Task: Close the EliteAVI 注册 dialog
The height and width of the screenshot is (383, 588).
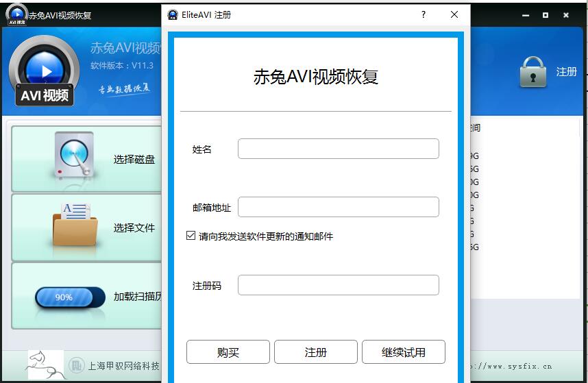Action: tap(454, 14)
